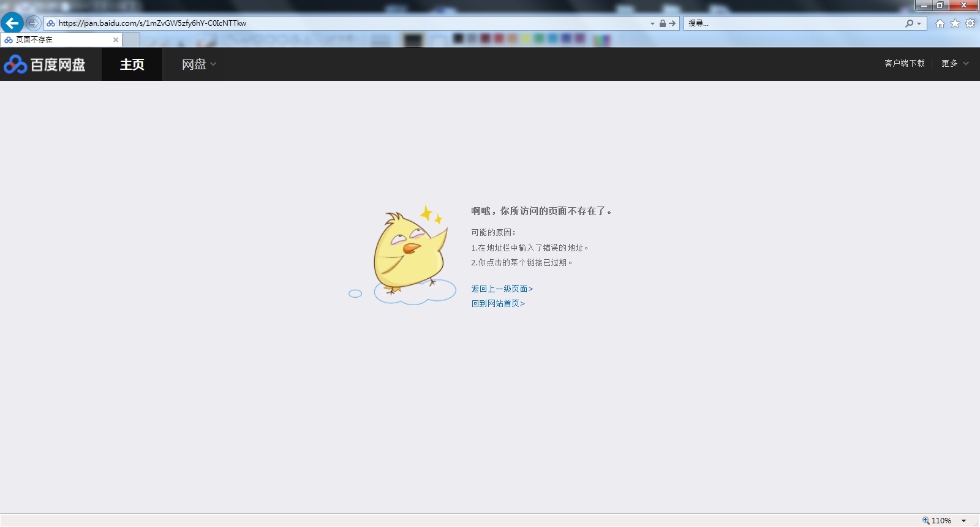Click the magnifier icon in search box
Image resolution: width=980 pixels, height=527 pixels.
909,23
